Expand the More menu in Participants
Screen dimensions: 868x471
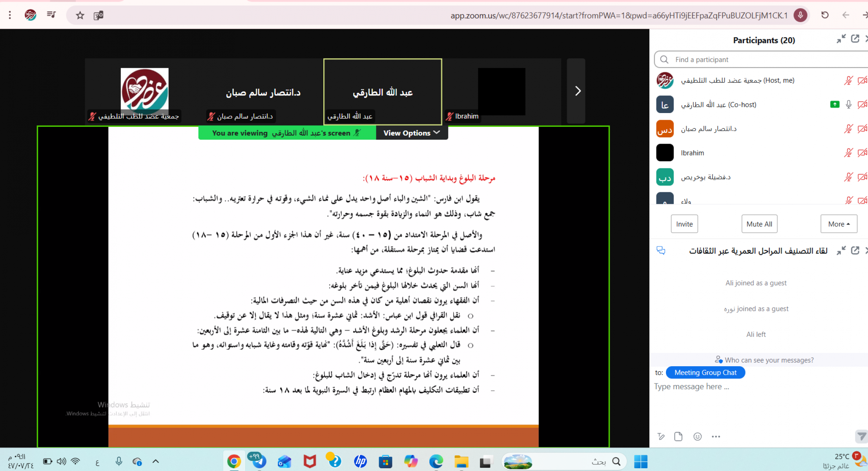[839, 224]
